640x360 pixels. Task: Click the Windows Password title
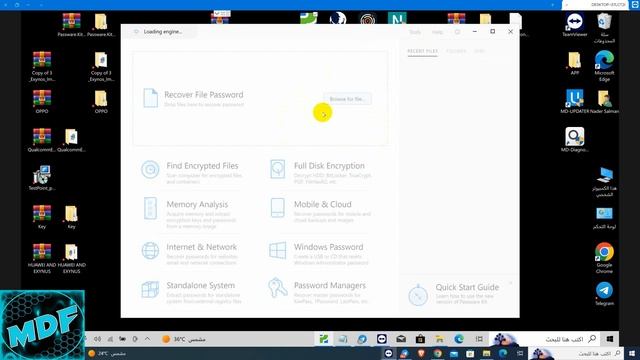(328, 247)
